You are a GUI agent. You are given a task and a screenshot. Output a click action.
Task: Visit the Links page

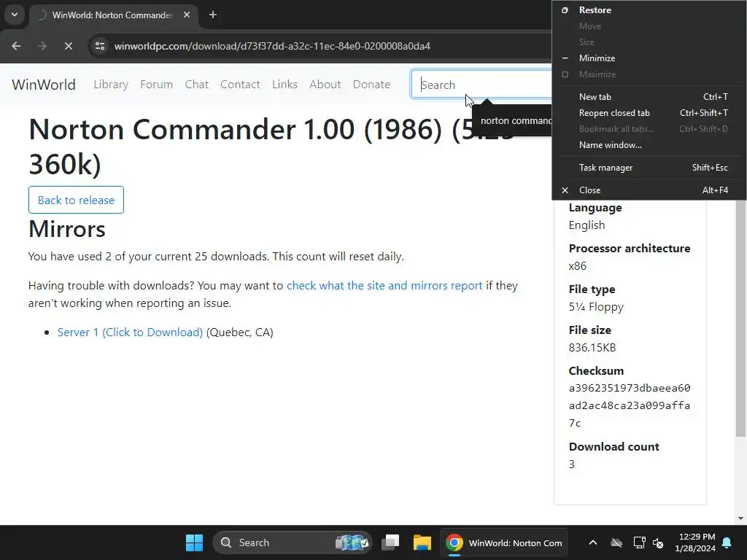(x=285, y=85)
